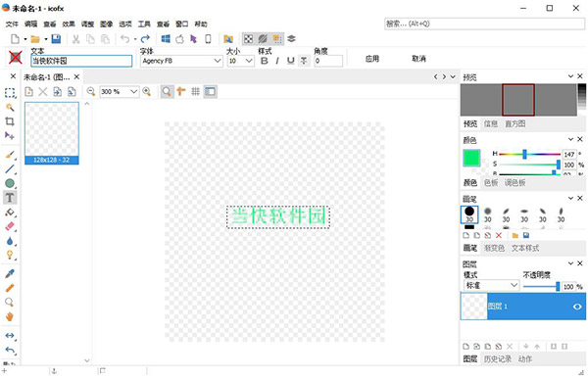Toggle the red X anti-alias button

(x=16, y=58)
